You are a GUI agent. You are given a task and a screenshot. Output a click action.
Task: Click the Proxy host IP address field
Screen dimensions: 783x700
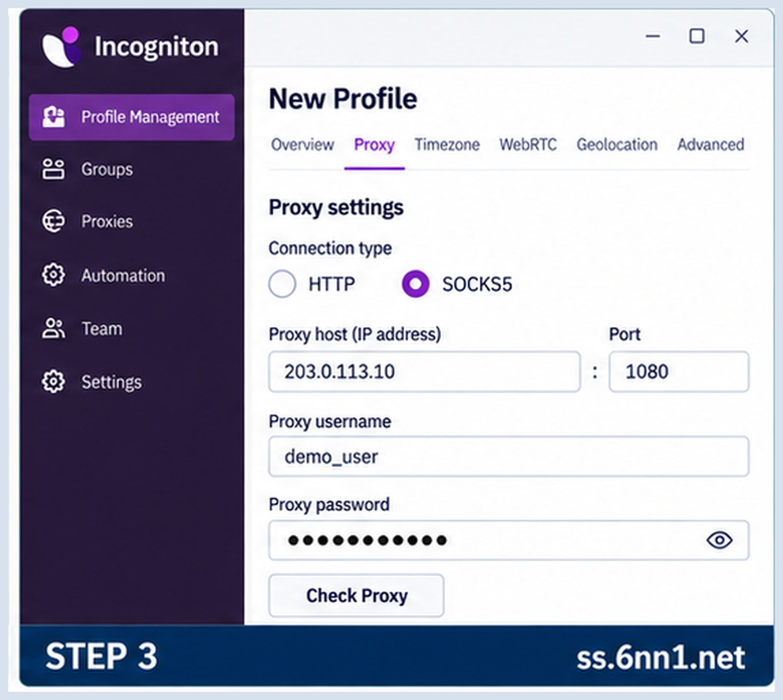(x=424, y=372)
